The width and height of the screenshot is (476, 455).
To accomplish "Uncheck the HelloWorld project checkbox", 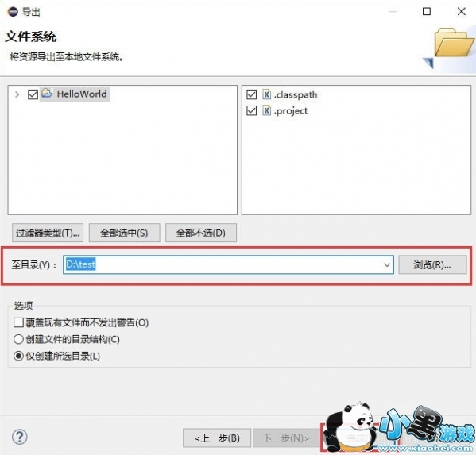I will pyautogui.click(x=33, y=94).
